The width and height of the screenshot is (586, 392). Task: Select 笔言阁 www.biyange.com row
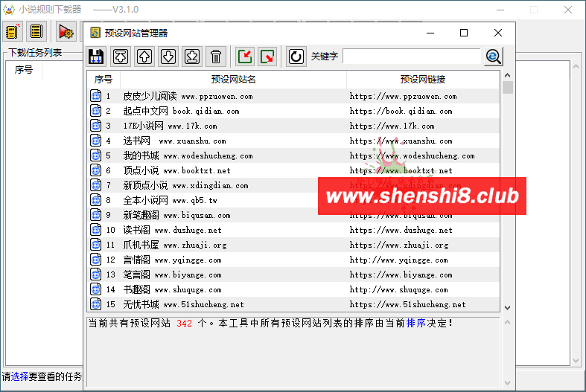coord(293,274)
